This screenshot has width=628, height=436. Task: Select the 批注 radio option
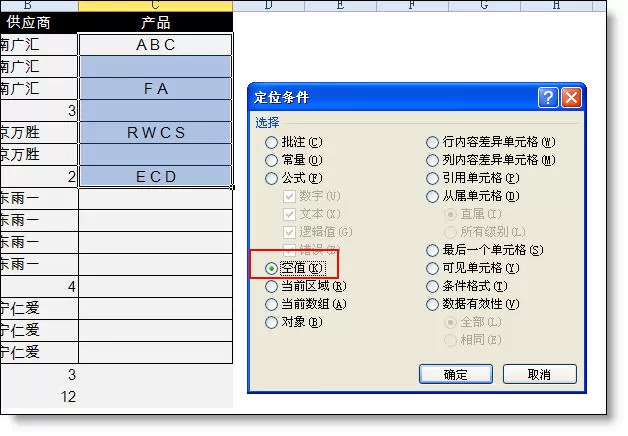click(271, 142)
